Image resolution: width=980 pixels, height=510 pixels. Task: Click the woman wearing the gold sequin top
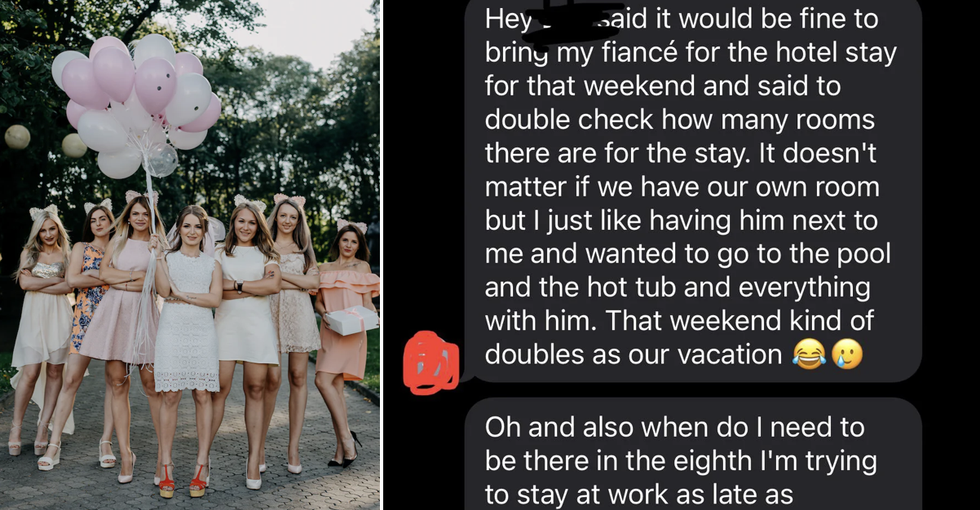pyautogui.click(x=43, y=326)
